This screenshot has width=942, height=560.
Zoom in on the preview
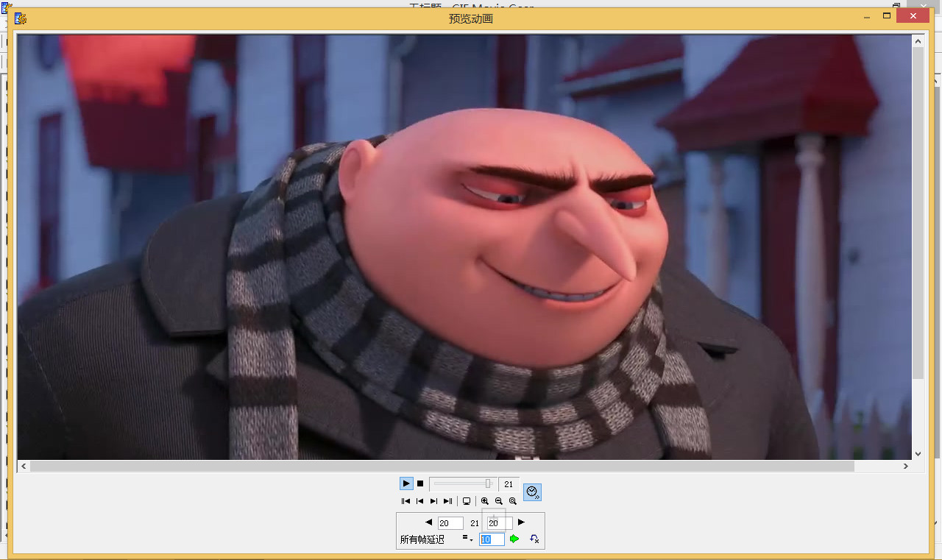pos(485,501)
